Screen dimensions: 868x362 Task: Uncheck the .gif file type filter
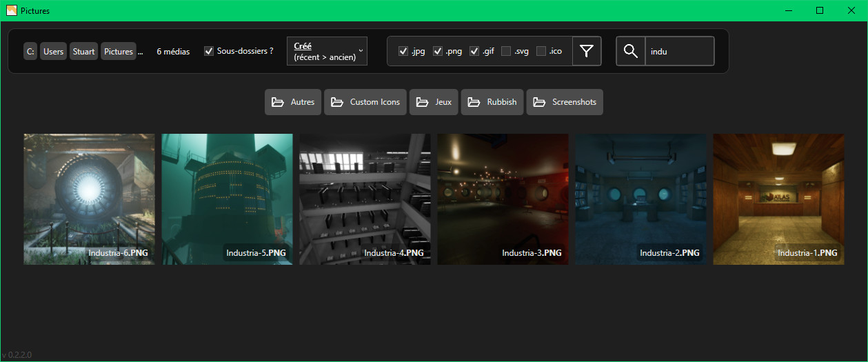pyautogui.click(x=474, y=51)
